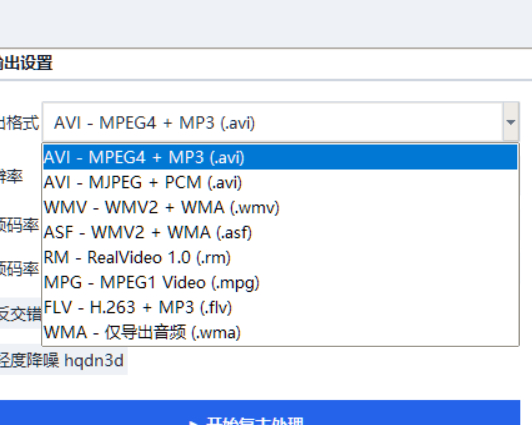Click the play triangle icon in blue button
This screenshot has width=532, height=425.
pyautogui.click(x=194, y=423)
